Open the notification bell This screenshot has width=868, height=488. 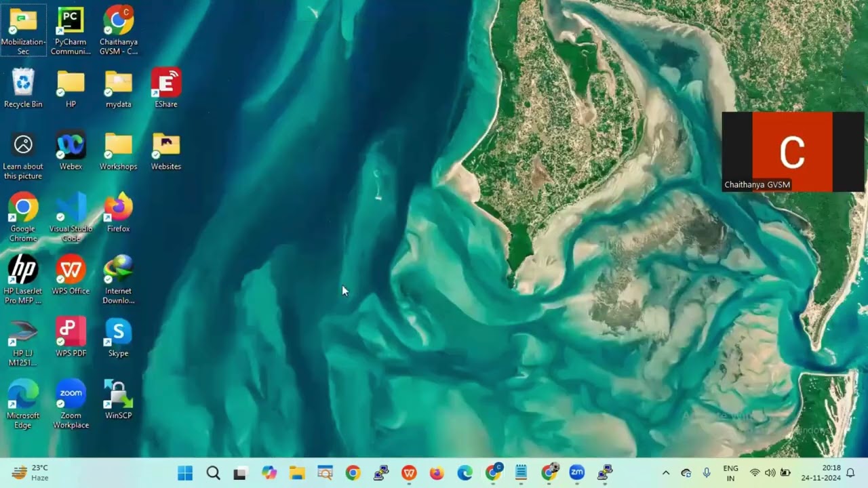point(850,473)
